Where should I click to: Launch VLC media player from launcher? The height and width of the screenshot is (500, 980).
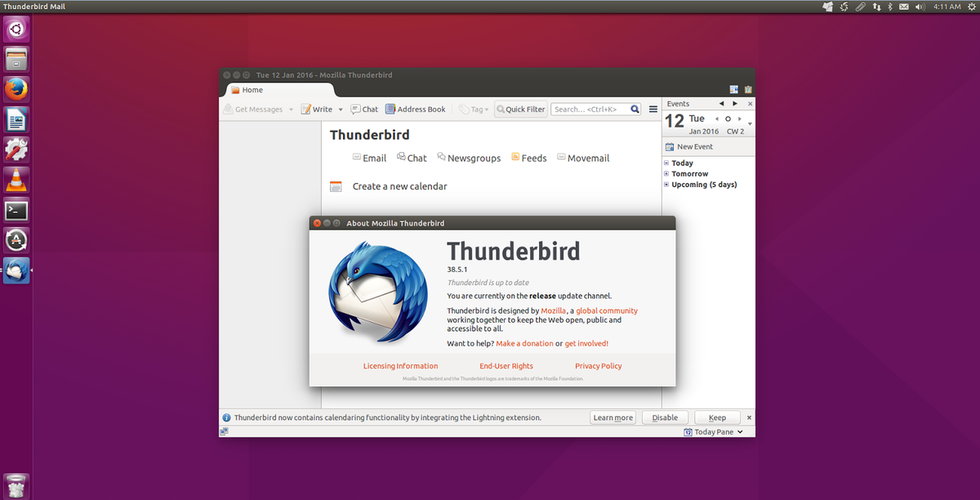[x=16, y=180]
